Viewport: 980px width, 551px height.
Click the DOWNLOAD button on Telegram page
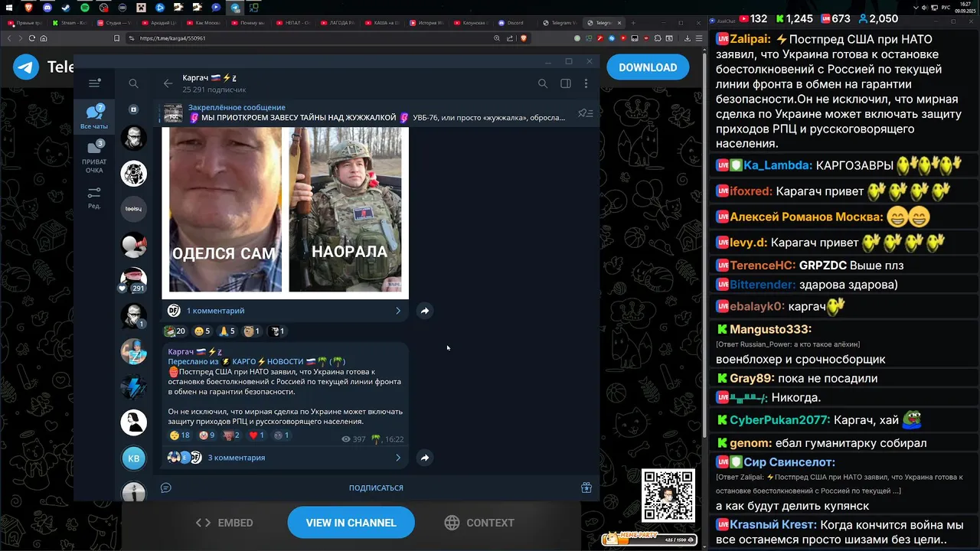click(x=648, y=67)
